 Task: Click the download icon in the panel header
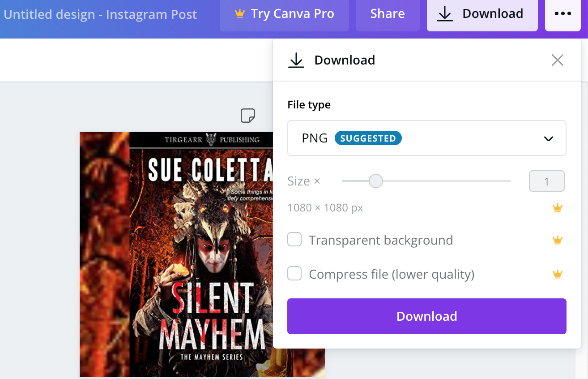296,60
